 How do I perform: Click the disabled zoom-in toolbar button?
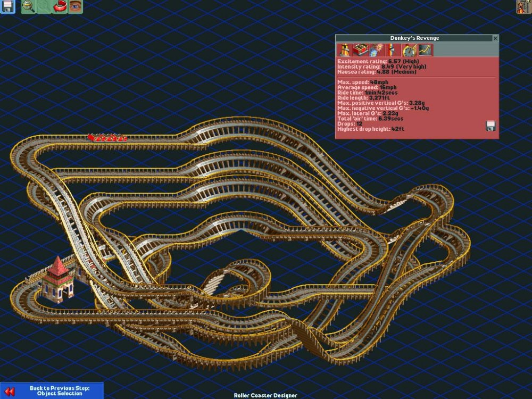point(44,6)
